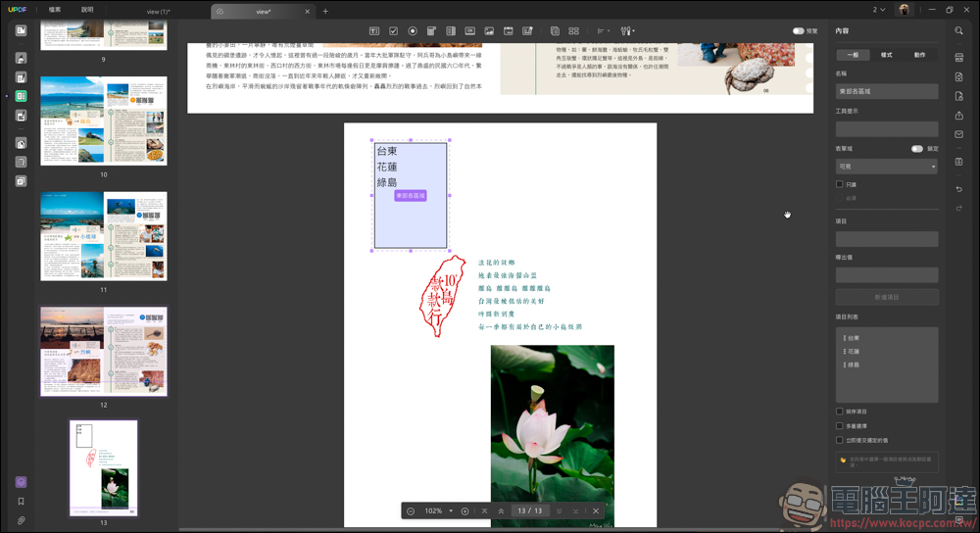Click the 東部各區域 list box field on page
This screenshot has height=533, width=980.
pos(411,196)
